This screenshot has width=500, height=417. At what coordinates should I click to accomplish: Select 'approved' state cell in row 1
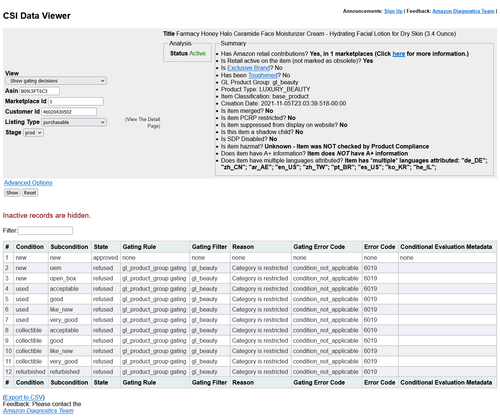(x=106, y=258)
